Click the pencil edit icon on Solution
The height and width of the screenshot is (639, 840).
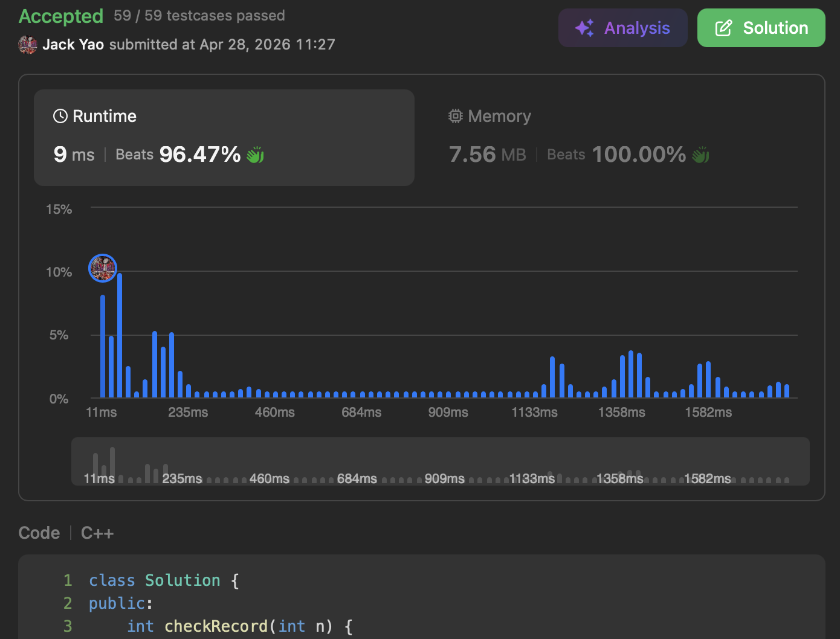[x=723, y=28]
